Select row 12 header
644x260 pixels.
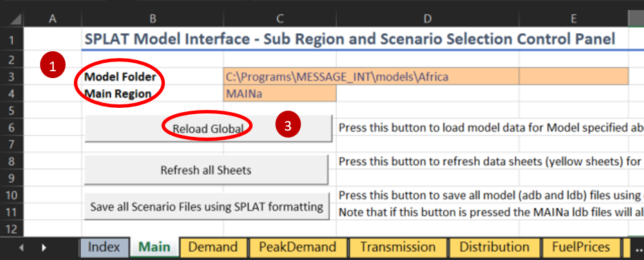pyautogui.click(x=12, y=228)
